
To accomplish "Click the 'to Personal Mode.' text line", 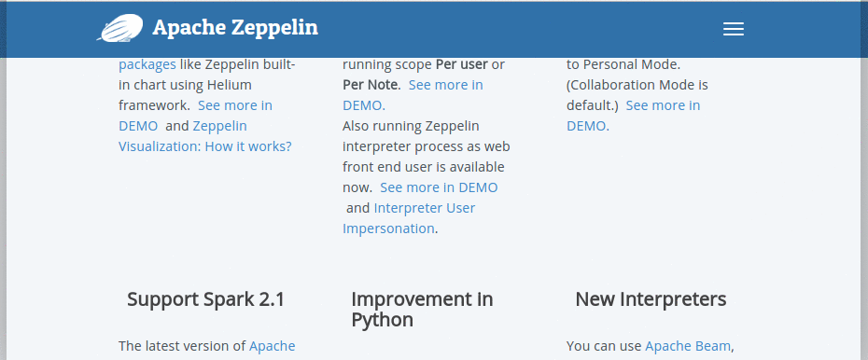I will coord(623,64).
